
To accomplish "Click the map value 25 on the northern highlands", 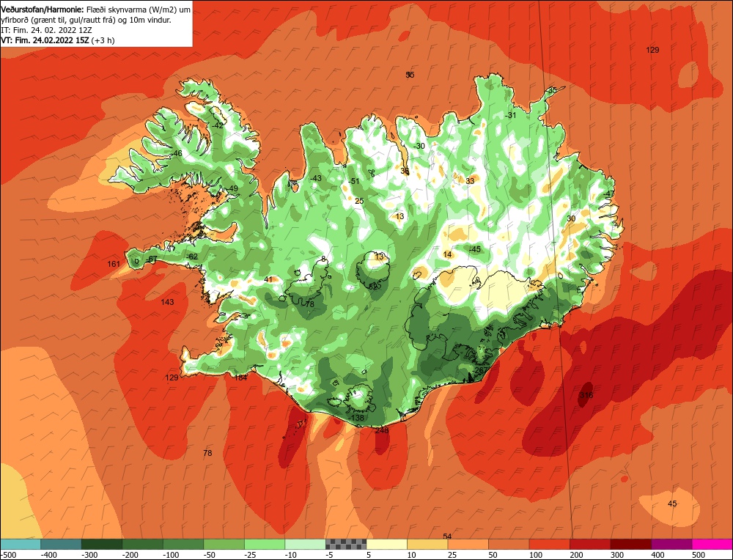I will coord(359,201).
